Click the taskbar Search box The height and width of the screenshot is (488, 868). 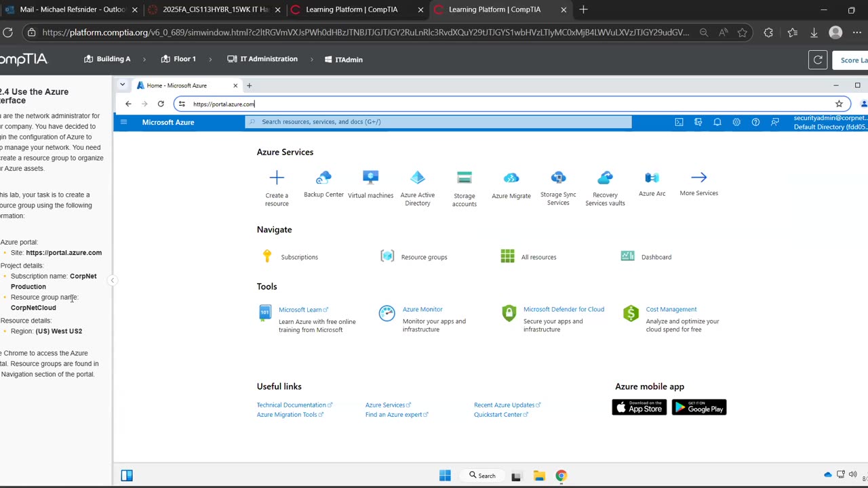483,476
